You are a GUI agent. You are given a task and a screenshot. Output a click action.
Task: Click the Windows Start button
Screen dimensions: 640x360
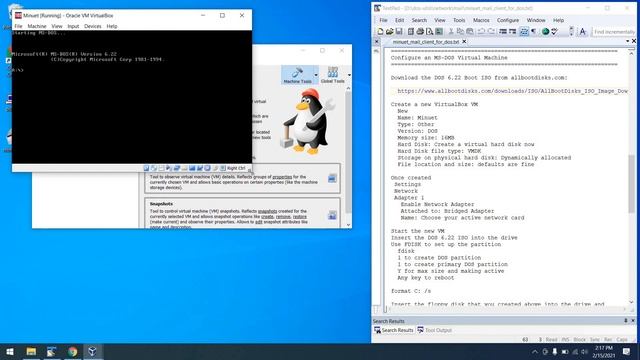tap(10, 351)
